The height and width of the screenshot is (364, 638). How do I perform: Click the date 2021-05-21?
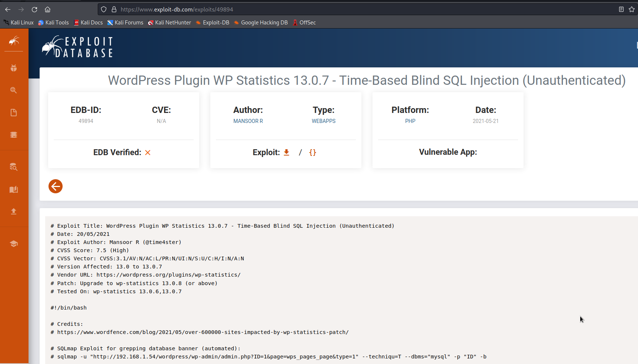485,121
